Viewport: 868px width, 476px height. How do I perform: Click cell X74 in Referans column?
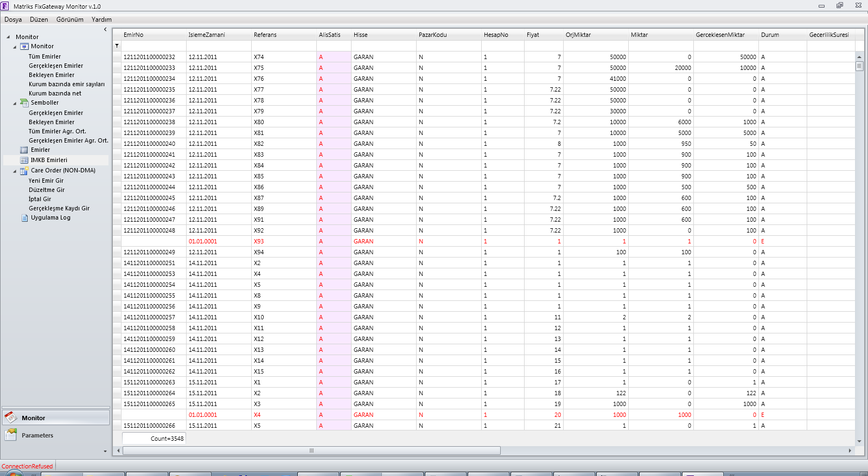284,57
